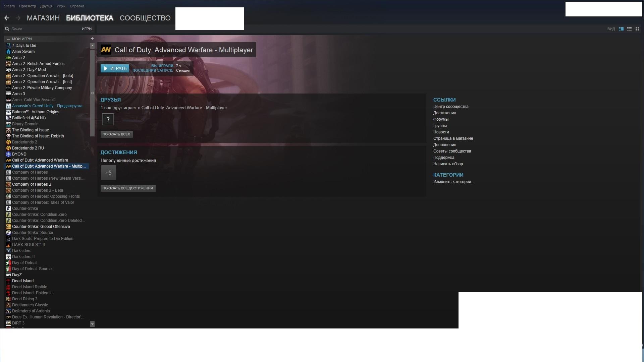Click the Alien Swarm game icon
644x362 pixels.
pos(8,52)
